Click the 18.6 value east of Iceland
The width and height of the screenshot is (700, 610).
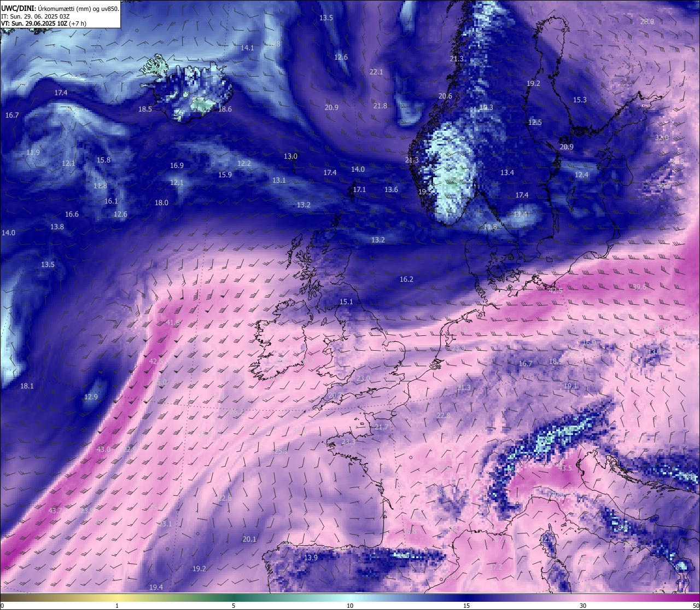(x=225, y=109)
